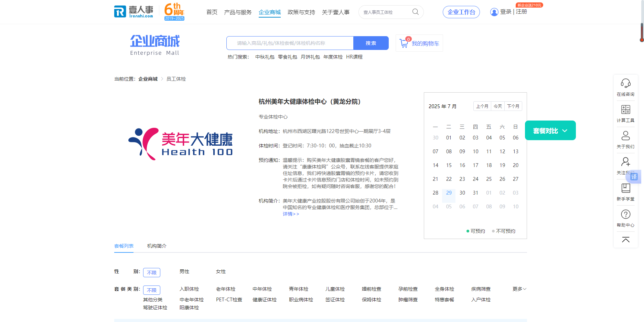Click hot search 年度体检
Screen dimensions: 644x322
[x=333, y=57]
